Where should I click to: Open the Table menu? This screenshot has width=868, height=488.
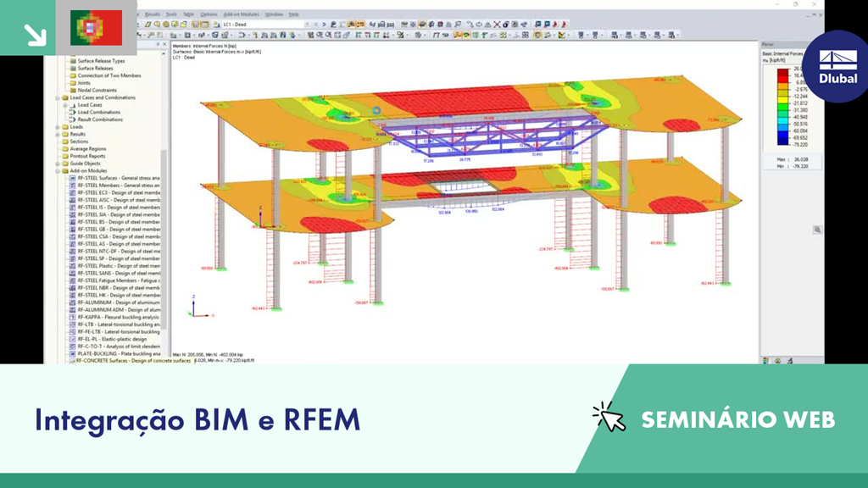(189, 14)
